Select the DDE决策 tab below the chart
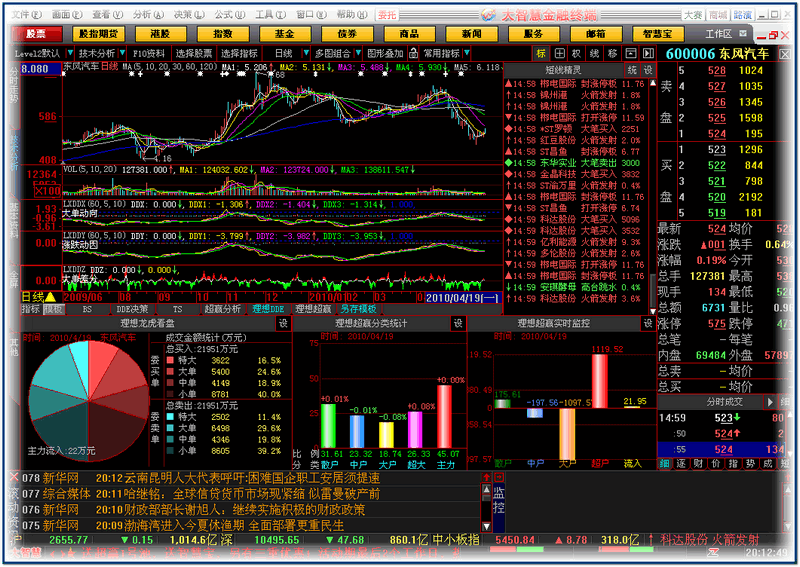The image size is (800, 567). click(132, 309)
